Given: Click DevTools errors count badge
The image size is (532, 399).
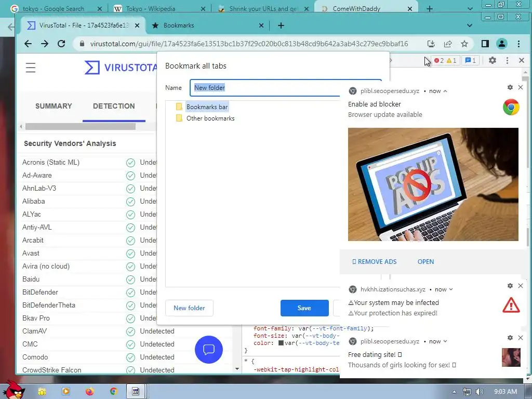Looking at the screenshot, I should point(439,60).
